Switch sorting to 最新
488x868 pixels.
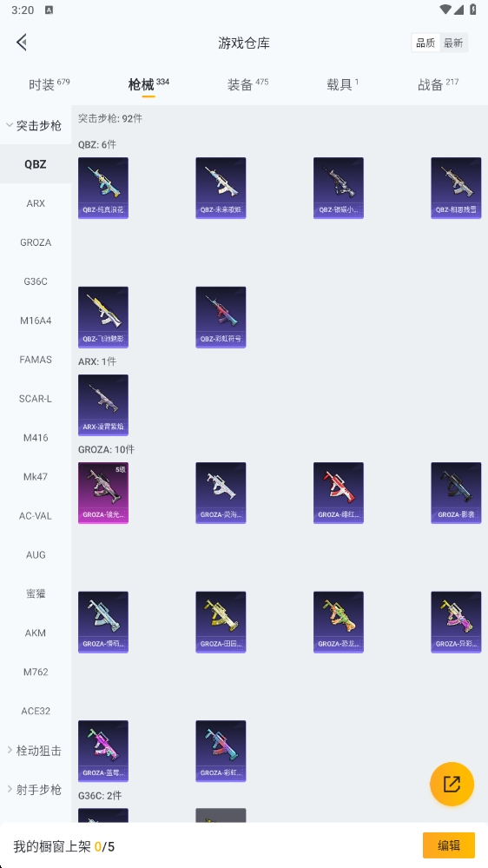453,43
